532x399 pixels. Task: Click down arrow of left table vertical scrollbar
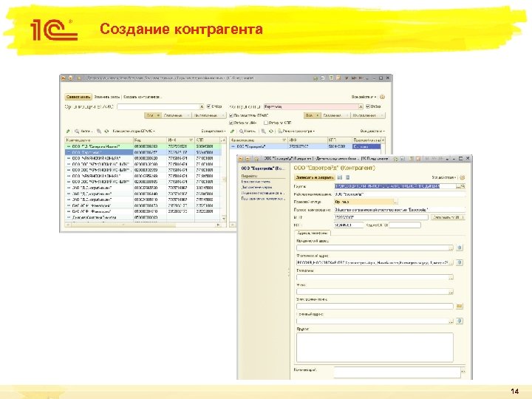pyautogui.click(x=224, y=219)
